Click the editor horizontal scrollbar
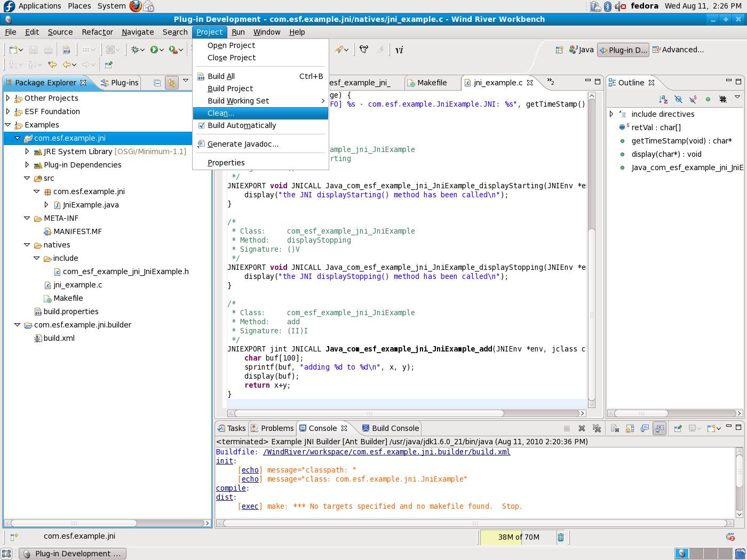This screenshot has height=560, width=747. click(369, 413)
